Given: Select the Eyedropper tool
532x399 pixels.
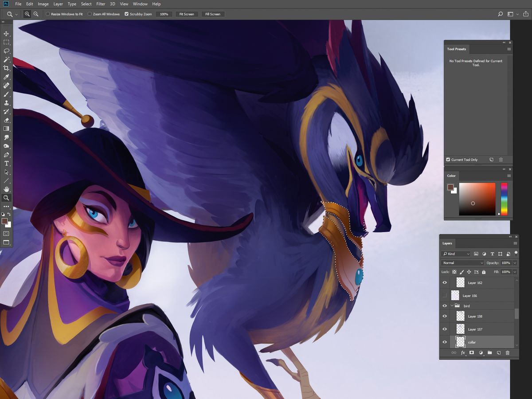Looking at the screenshot, I should tap(6, 77).
